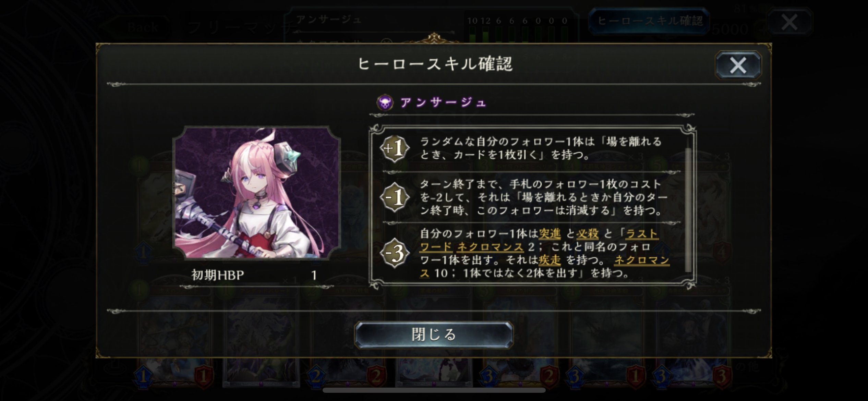Open the 疾走 keyword link
This screenshot has width=868, height=401.
[550, 260]
